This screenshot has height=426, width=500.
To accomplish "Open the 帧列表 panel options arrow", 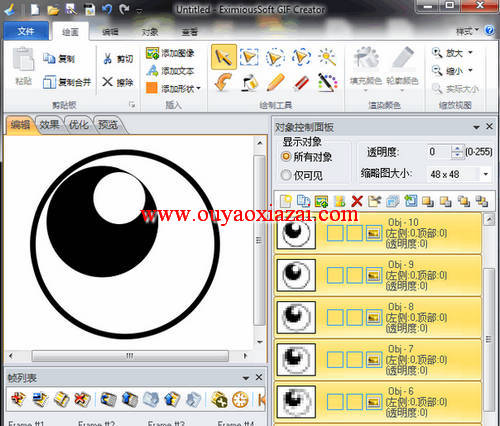I will pos(246,378).
